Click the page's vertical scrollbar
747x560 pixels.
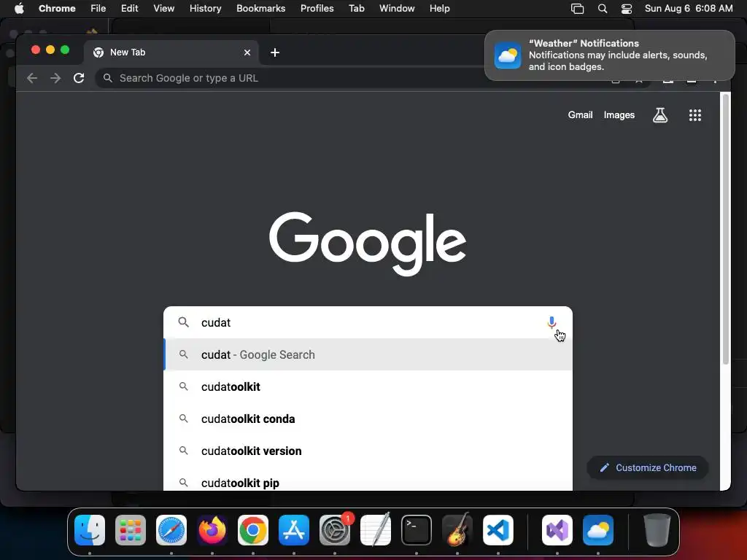726,228
